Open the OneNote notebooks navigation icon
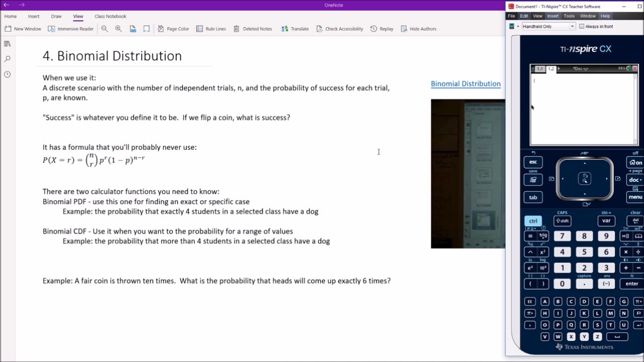 click(7, 44)
